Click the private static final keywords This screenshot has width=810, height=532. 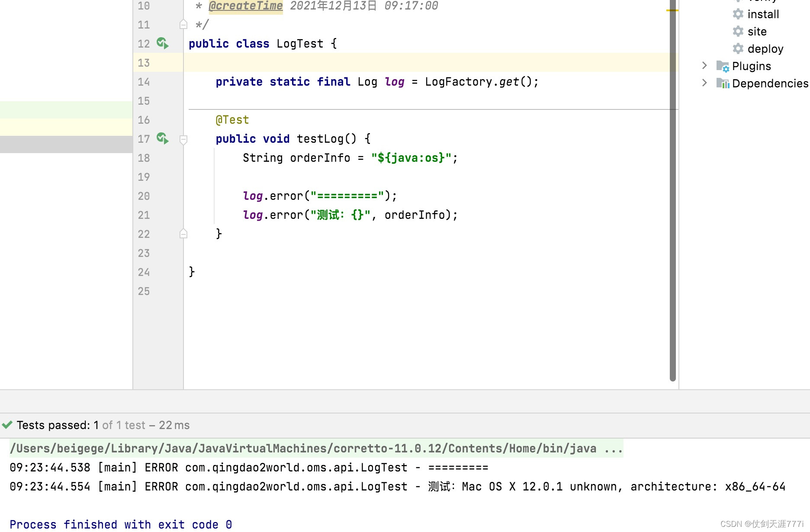coord(283,82)
